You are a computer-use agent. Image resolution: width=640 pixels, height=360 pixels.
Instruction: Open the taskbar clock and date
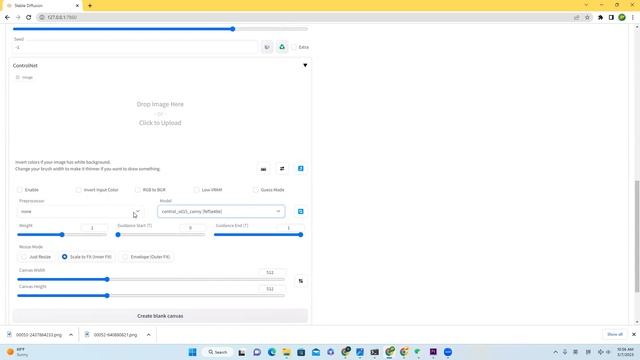click(x=625, y=352)
